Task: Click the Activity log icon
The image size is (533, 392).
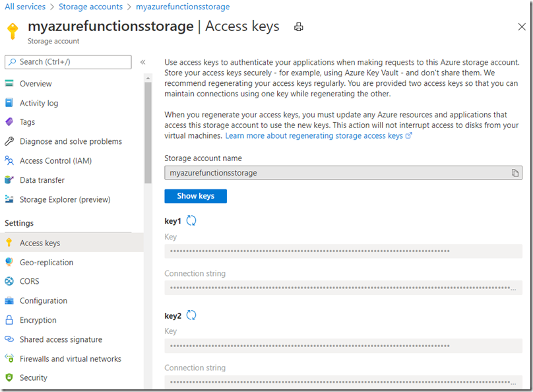Action: click(9, 103)
